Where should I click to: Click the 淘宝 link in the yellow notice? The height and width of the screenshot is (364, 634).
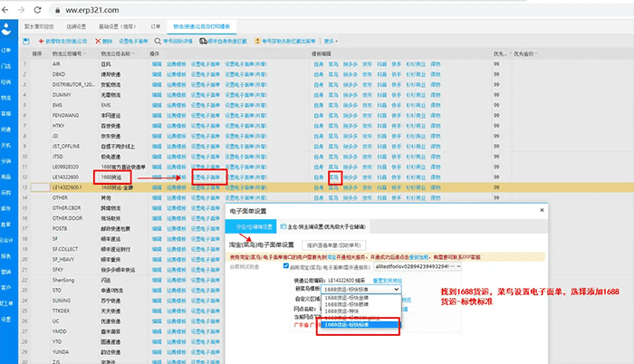(x=331, y=257)
